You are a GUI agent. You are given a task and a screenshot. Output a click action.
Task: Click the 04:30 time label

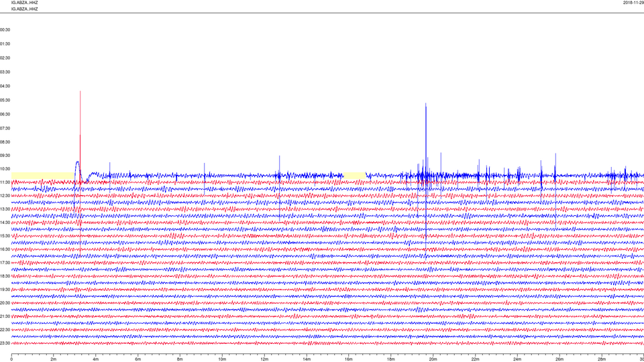5,86
